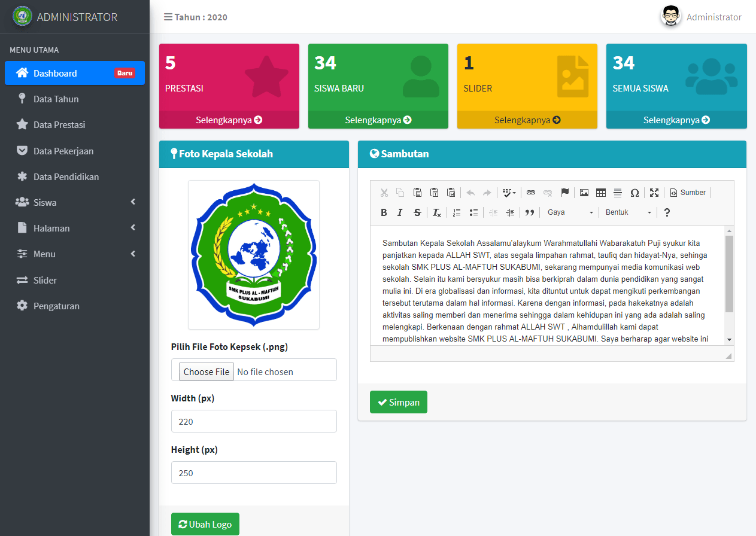
Task: Toggle bold formatting
Action: [x=384, y=212]
